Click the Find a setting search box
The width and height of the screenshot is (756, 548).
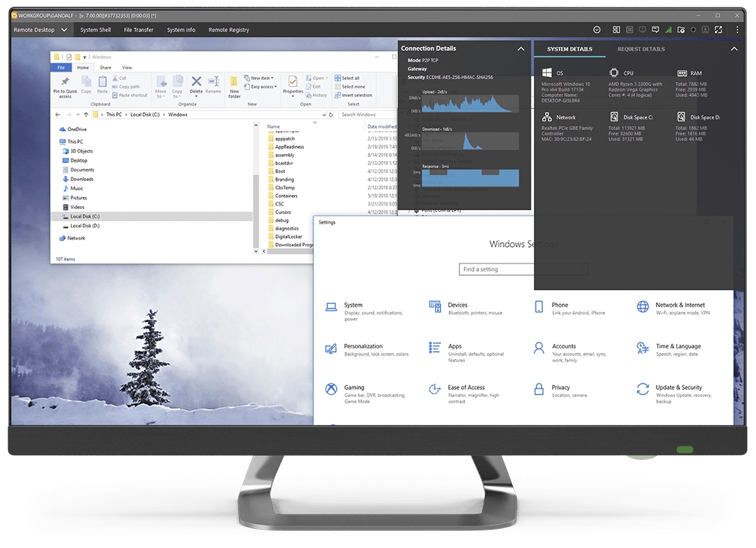(524, 270)
